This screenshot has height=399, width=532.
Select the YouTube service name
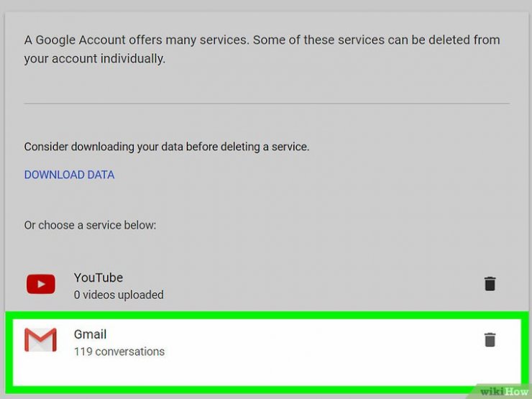(98, 278)
